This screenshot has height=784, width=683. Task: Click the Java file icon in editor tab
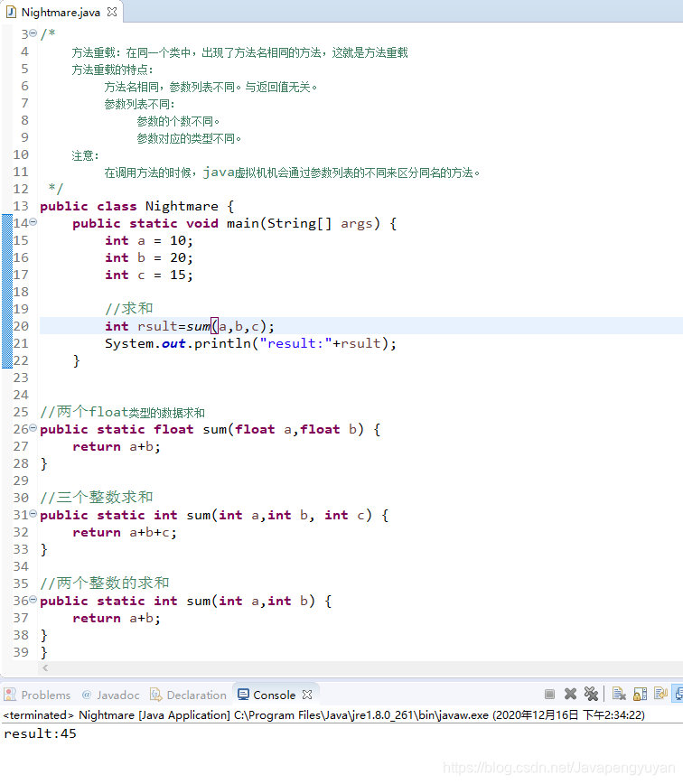11,12
